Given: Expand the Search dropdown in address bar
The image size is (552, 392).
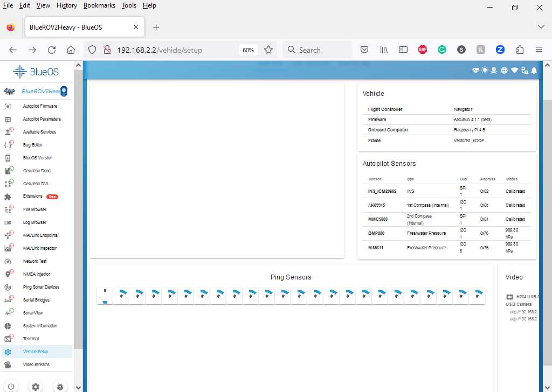Looking at the screenshot, I should (x=291, y=50).
